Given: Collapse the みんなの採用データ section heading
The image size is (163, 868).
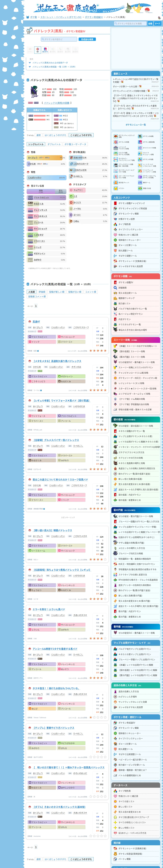Looking at the screenshot, I should pyautogui.click(x=56, y=80).
